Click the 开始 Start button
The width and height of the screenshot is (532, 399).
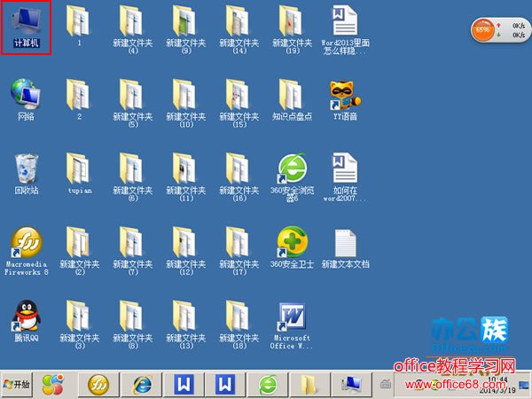pos(18,384)
